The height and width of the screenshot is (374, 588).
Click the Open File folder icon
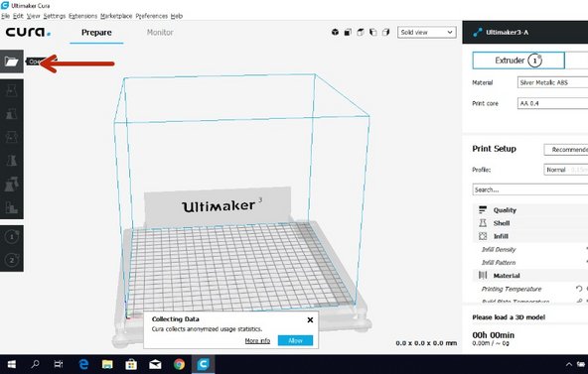pos(11,62)
